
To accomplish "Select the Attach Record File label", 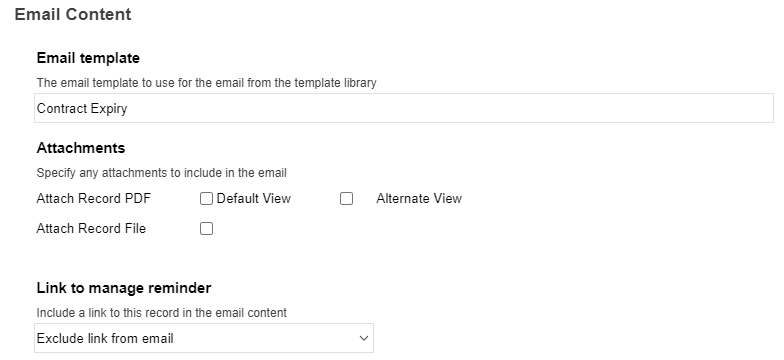I will (x=91, y=228).
